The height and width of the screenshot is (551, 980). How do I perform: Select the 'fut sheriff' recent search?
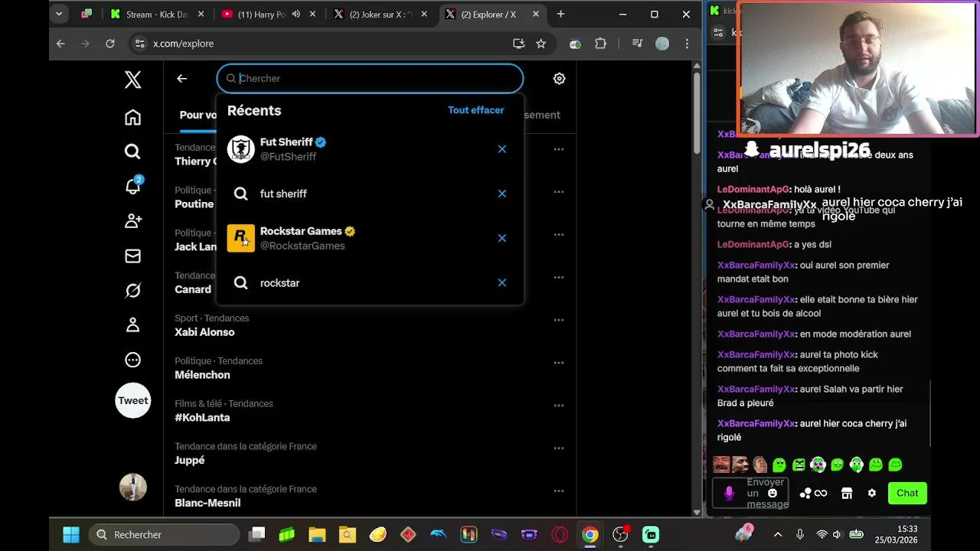pyautogui.click(x=370, y=194)
